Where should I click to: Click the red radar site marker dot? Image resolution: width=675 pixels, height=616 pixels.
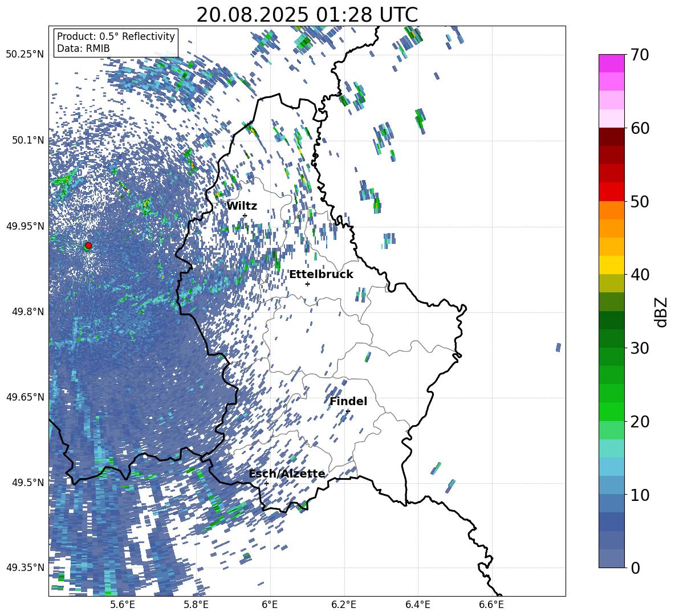pos(88,245)
